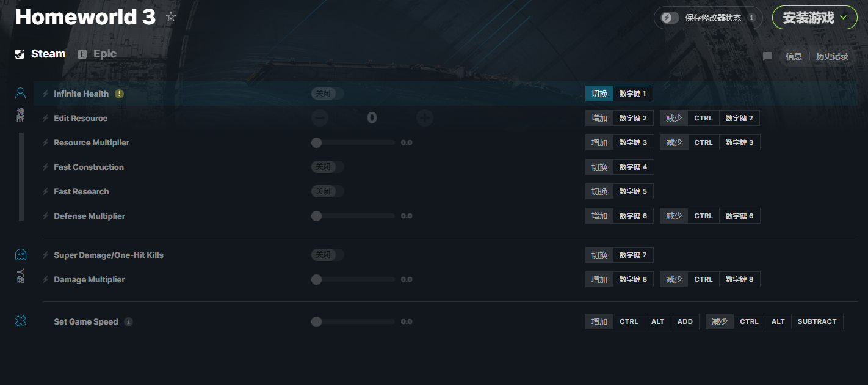Viewport: 868px width, 385px height.
Task: Select the player category icon in sidebar
Action: [x=21, y=93]
